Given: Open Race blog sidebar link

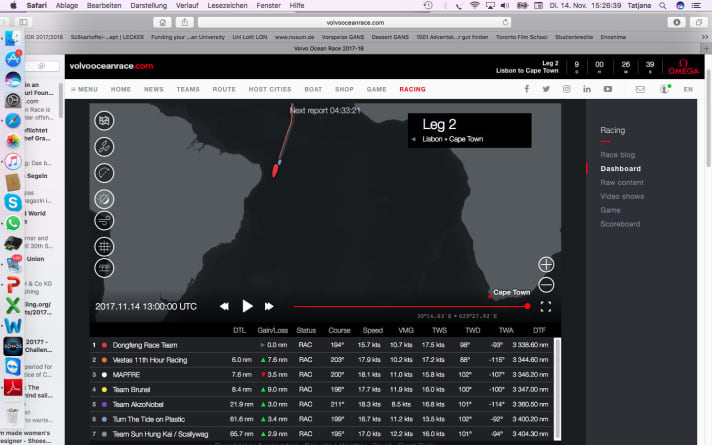Looking at the screenshot, I should point(618,155).
